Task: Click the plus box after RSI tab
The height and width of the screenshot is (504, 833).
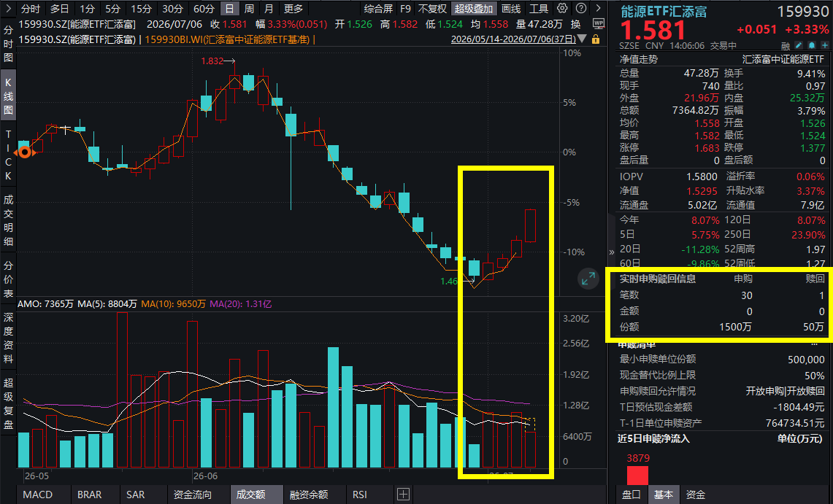Action: (403, 495)
